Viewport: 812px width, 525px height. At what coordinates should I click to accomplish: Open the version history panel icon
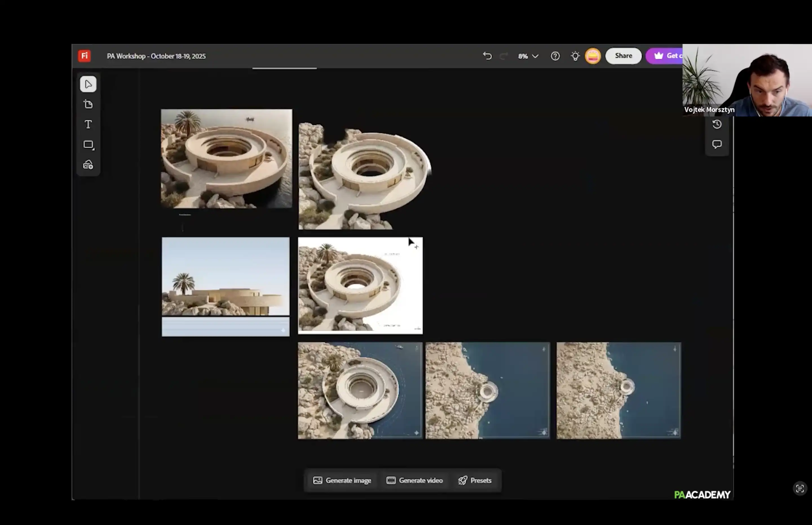pos(717,124)
